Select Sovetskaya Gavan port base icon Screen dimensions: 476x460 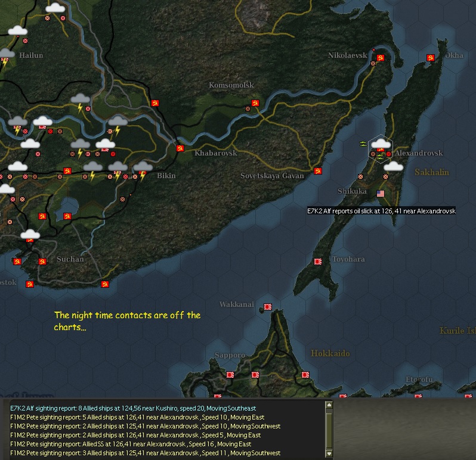318,171
